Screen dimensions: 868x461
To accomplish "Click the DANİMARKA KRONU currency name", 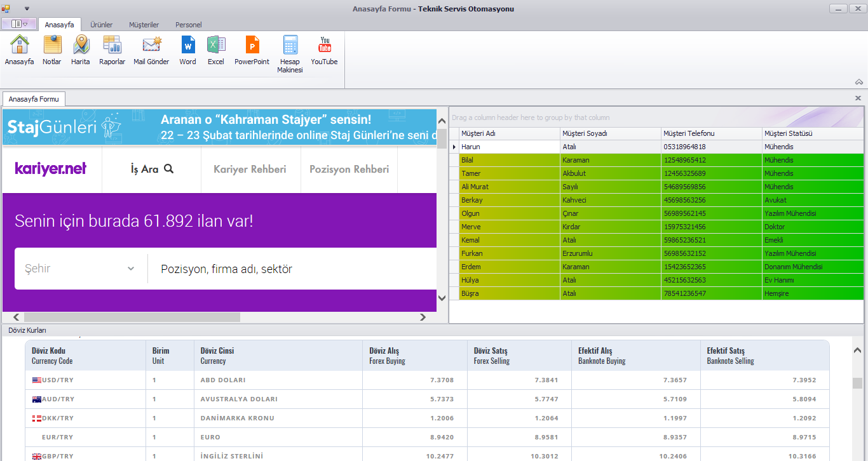I will (x=238, y=418).
